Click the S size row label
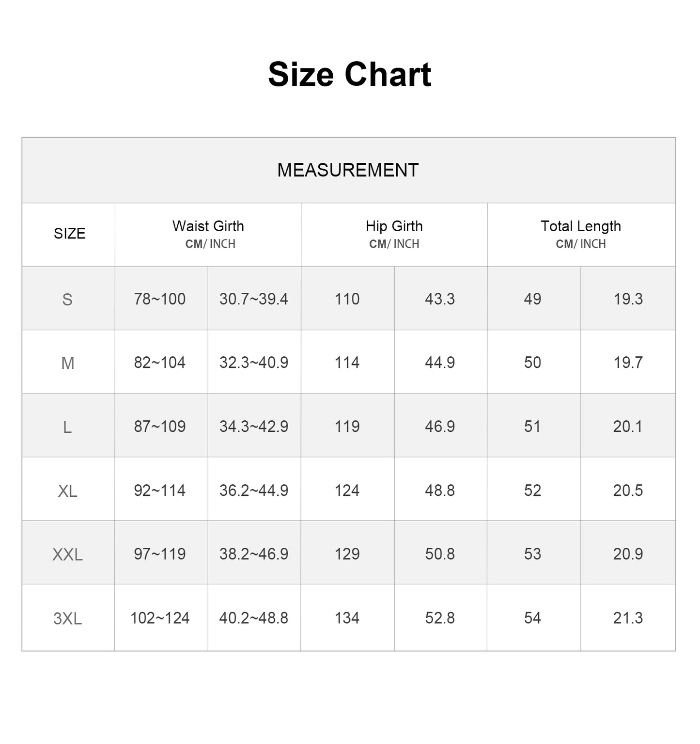Screen dimensions: 700x744 coord(67,300)
